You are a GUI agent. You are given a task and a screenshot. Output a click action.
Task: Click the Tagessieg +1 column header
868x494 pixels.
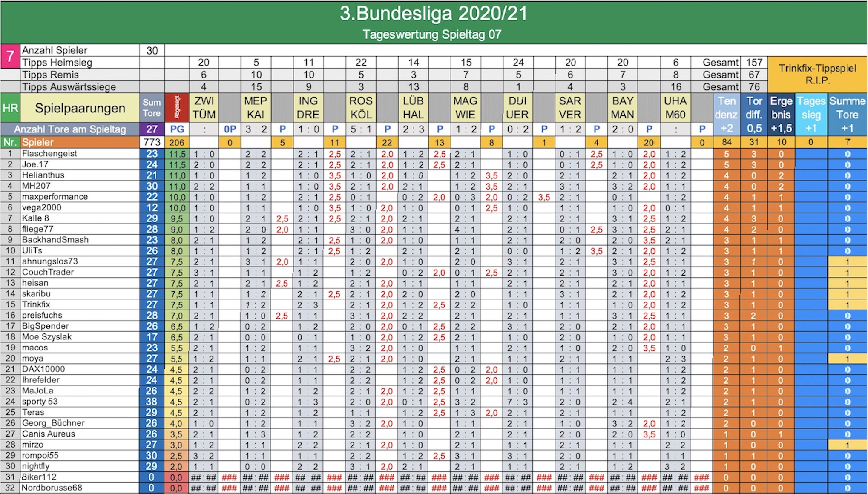pos(811,114)
